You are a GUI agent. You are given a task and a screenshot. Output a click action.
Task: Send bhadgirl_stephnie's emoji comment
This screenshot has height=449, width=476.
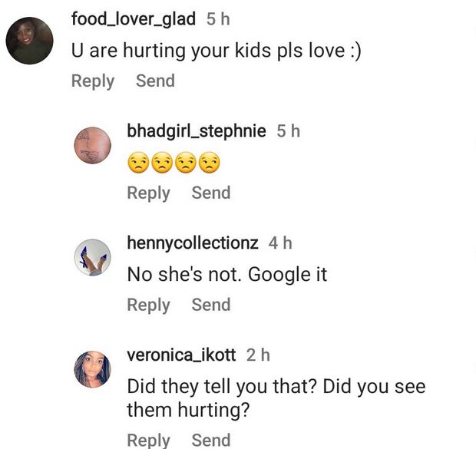pos(210,193)
